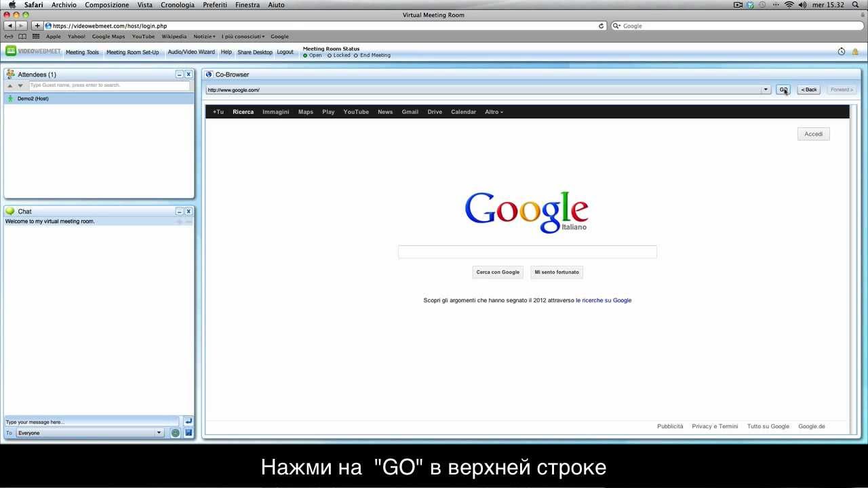Click the timer clock icon
Screen dimensions: 868x488
842,52
